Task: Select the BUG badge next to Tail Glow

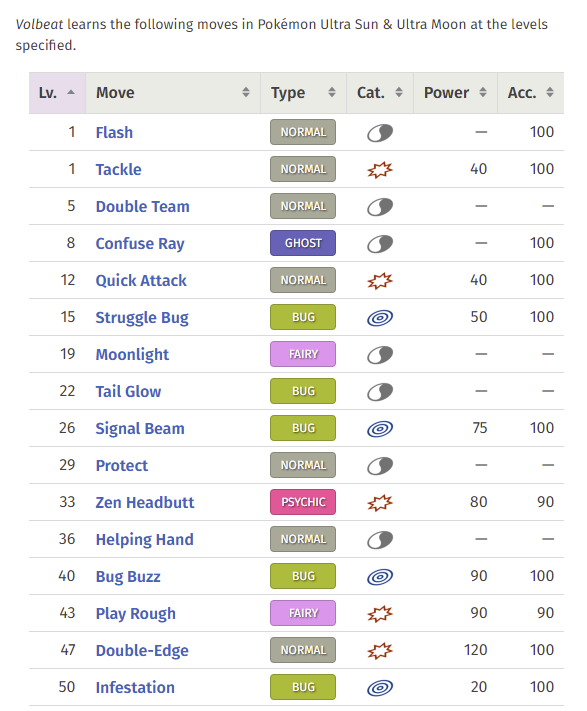Action: pyautogui.click(x=303, y=391)
